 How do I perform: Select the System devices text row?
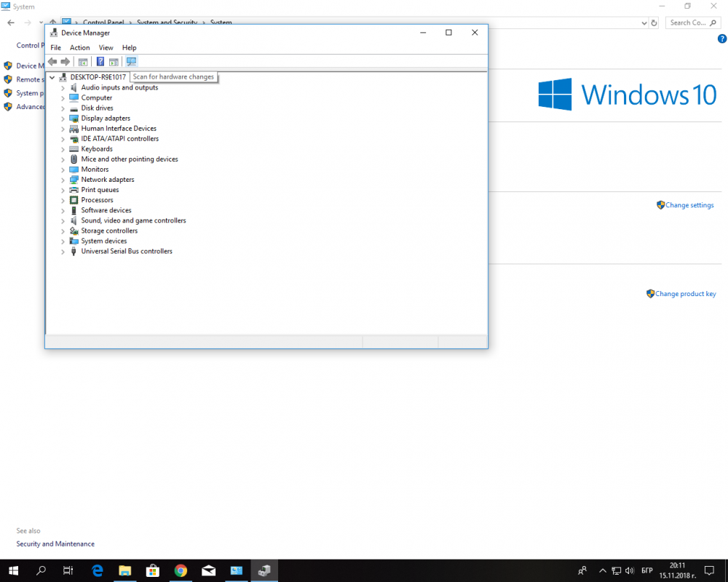click(104, 241)
